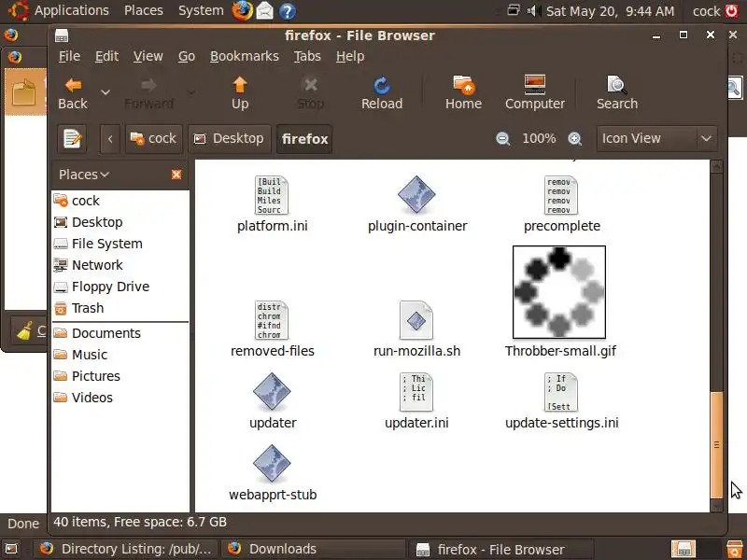747x560 pixels.
Task: Open the Trash applet in bottom panel
Action: [x=735, y=549]
